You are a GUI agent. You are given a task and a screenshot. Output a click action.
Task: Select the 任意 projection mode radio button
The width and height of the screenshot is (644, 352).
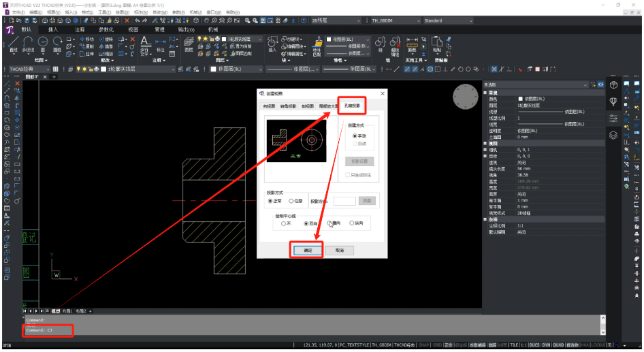coord(295,201)
